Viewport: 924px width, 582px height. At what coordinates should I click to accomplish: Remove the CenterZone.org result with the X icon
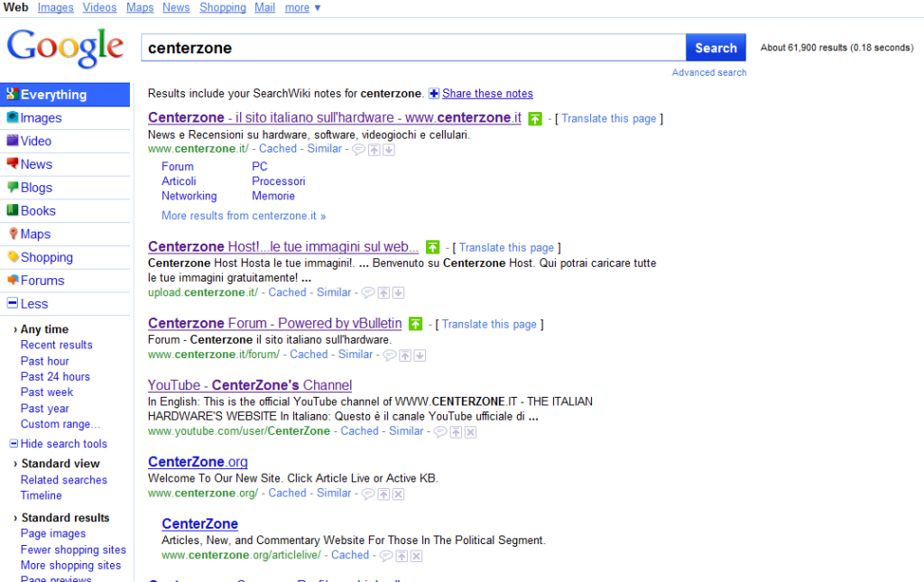398,494
